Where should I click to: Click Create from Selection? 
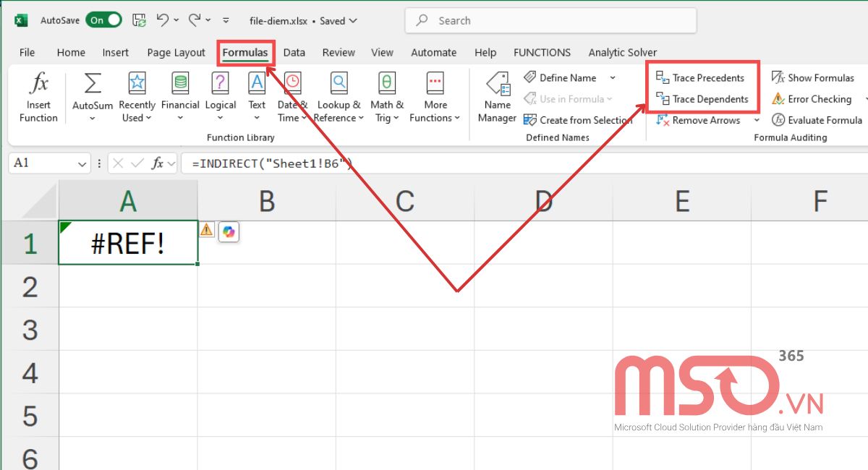point(578,120)
